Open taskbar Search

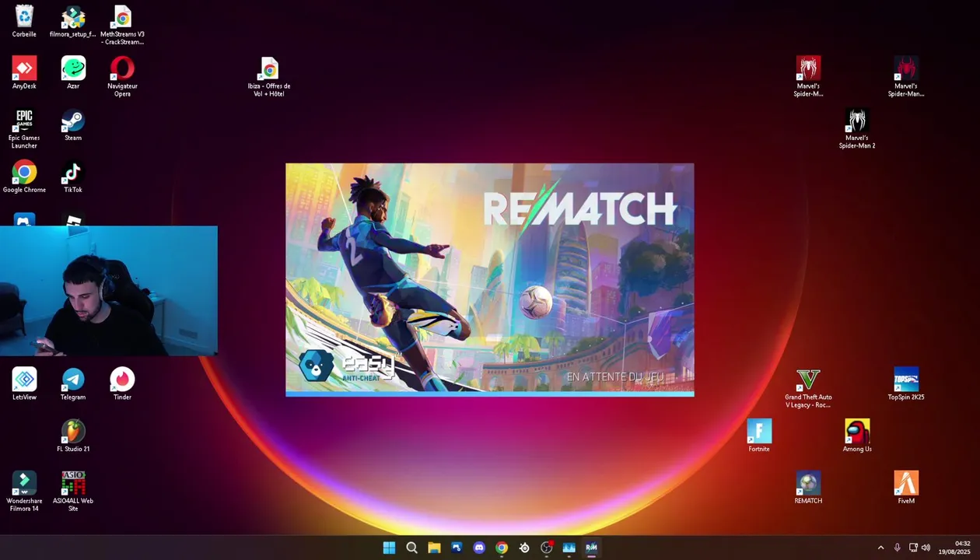[411, 548]
